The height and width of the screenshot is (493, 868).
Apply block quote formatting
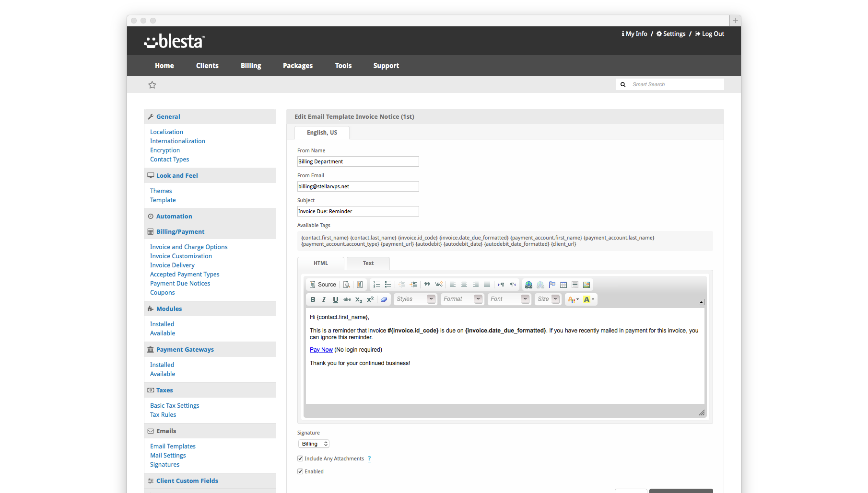(427, 285)
